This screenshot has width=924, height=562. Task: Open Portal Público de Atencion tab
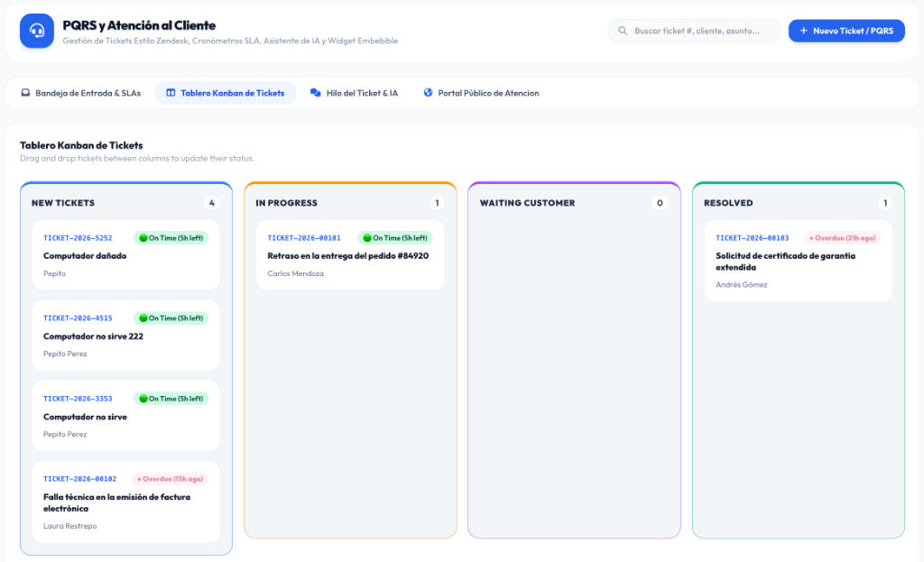pos(482,93)
